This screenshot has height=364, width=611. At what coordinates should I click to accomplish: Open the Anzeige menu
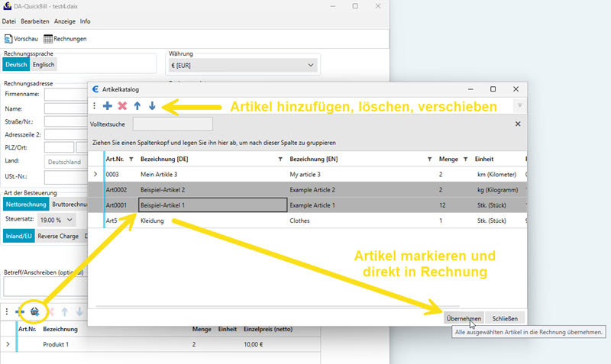[x=65, y=21]
